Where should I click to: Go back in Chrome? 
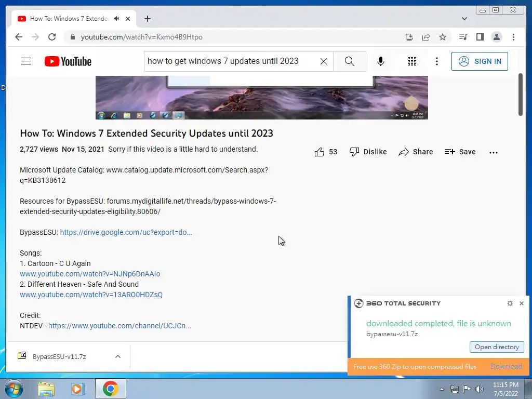pyautogui.click(x=19, y=37)
